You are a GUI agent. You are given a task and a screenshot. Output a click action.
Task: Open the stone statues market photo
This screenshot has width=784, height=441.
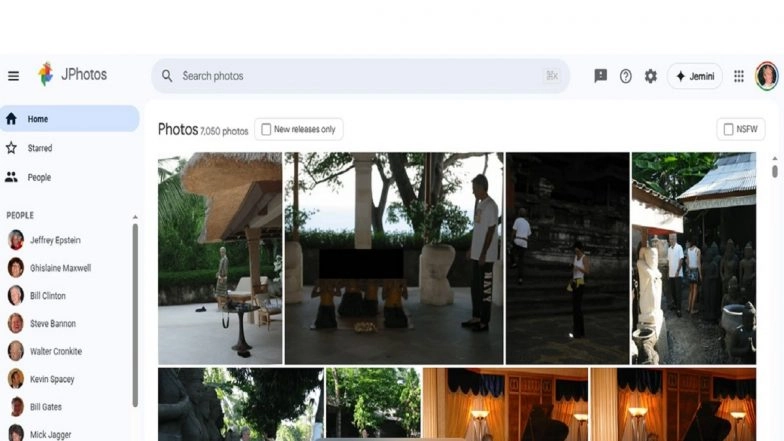point(694,258)
